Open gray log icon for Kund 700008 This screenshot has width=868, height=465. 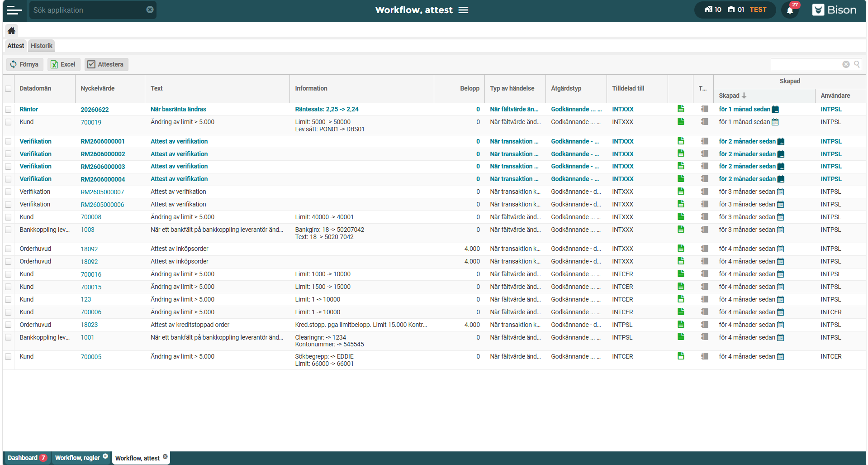click(704, 216)
